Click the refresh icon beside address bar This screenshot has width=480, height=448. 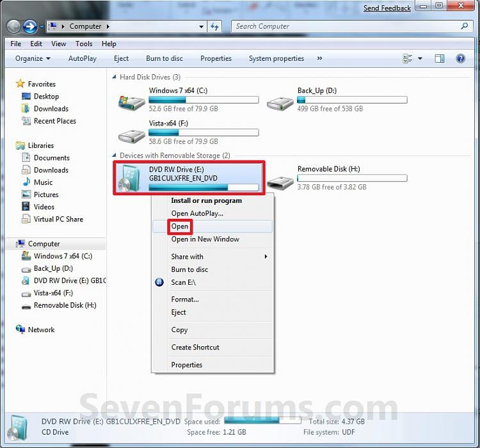[214, 27]
